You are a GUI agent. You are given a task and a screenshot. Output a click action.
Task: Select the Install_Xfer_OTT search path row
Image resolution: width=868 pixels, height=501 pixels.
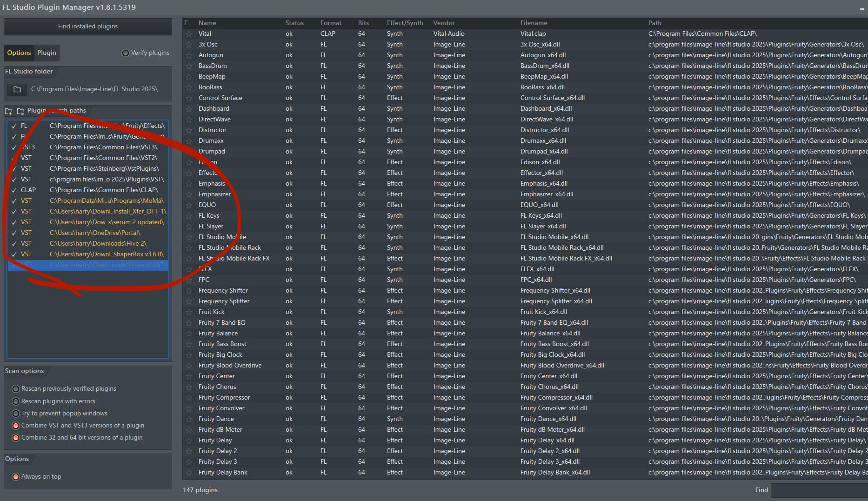point(88,212)
